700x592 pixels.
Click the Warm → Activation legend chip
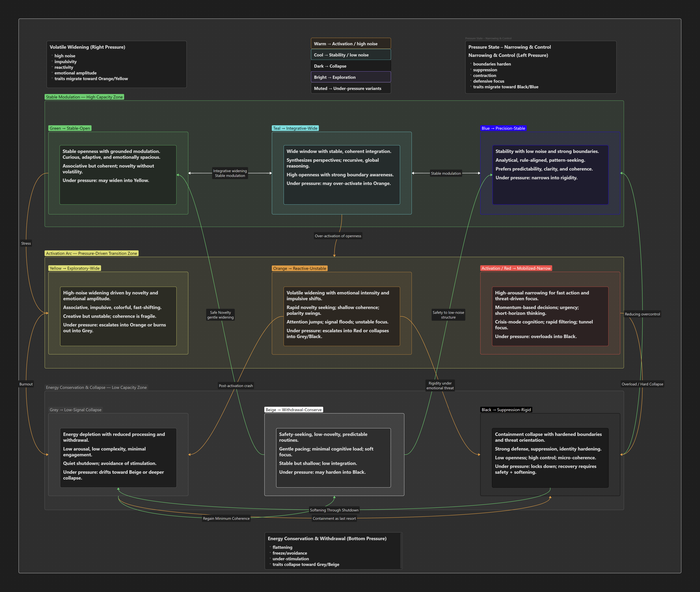tap(351, 43)
